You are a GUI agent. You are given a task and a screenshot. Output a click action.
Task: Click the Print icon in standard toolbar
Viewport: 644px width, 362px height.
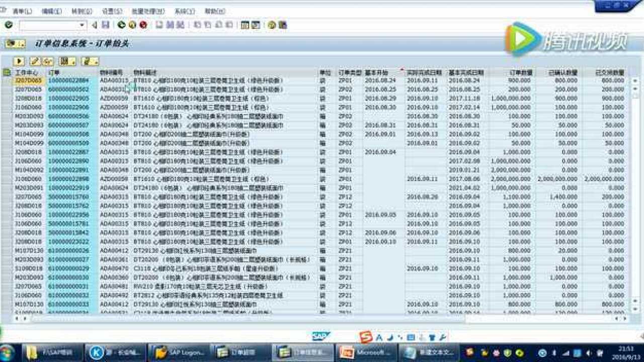(159, 25)
